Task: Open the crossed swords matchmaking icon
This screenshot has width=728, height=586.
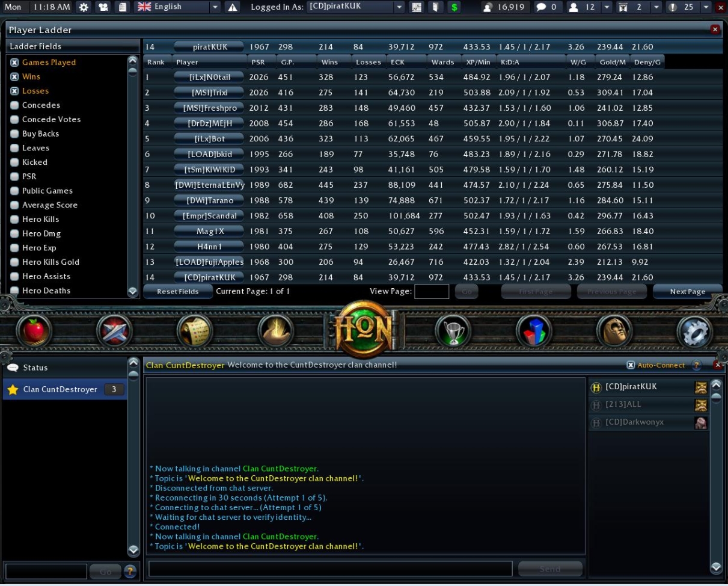Action: click(x=114, y=331)
